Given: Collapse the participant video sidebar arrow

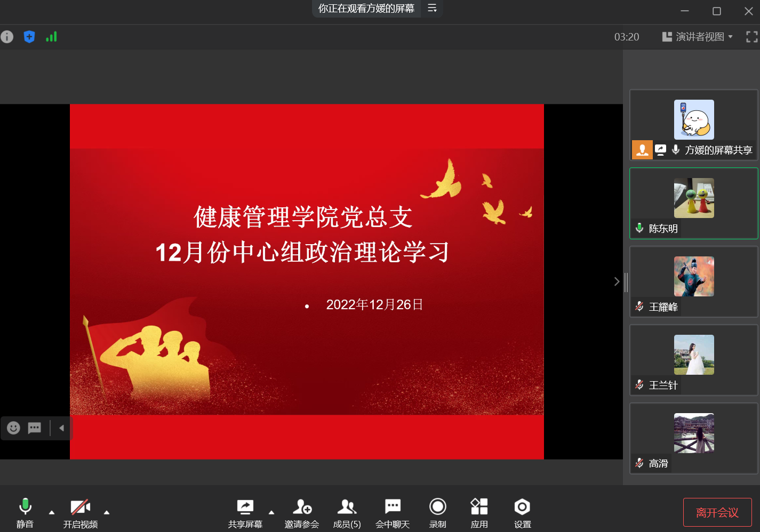Looking at the screenshot, I should pos(617,281).
